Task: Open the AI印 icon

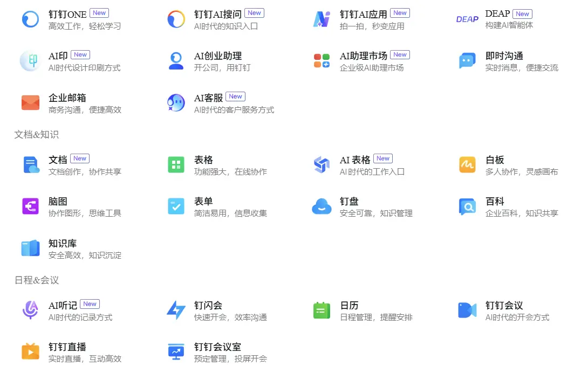Action: pos(30,61)
